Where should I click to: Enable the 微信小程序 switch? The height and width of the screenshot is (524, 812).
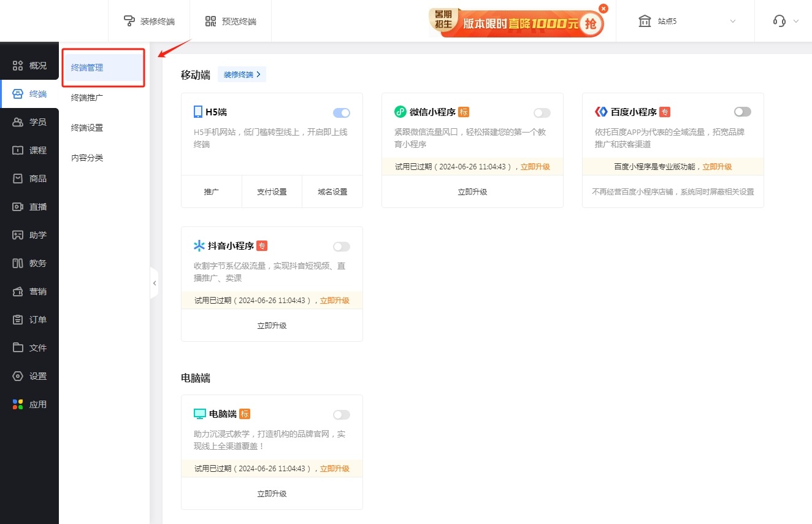(542, 113)
